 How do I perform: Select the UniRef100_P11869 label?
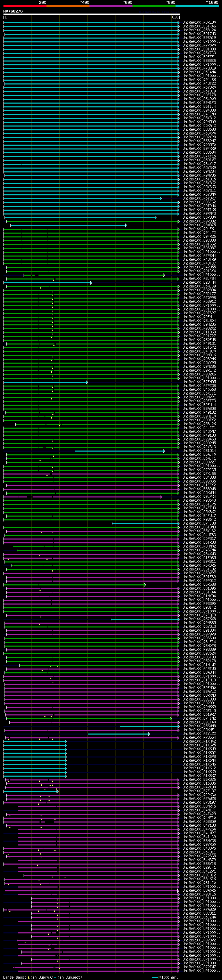pyautogui.click(x=199, y=332)
